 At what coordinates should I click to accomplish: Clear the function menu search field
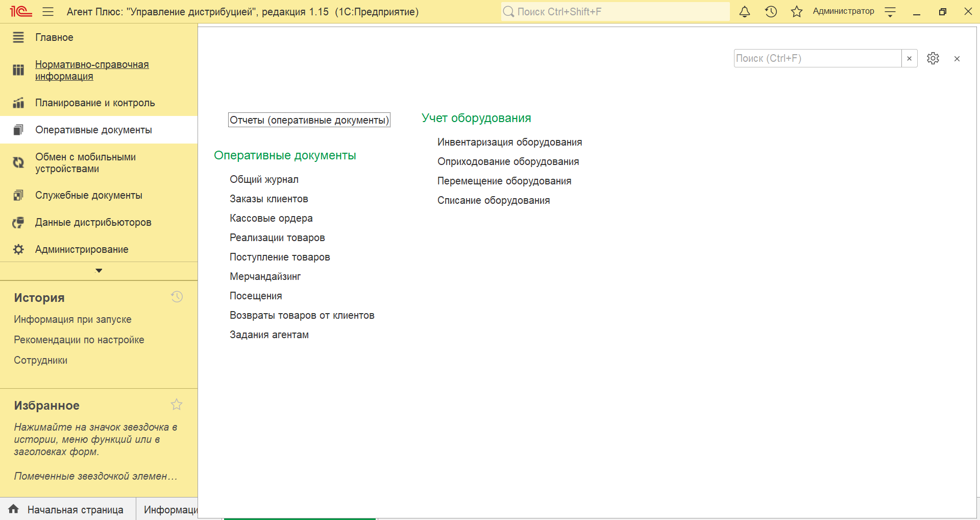[x=909, y=58]
